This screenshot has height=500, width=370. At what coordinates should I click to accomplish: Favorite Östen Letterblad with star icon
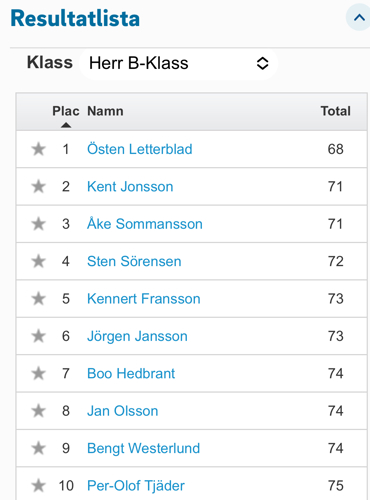click(x=38, y=149)
